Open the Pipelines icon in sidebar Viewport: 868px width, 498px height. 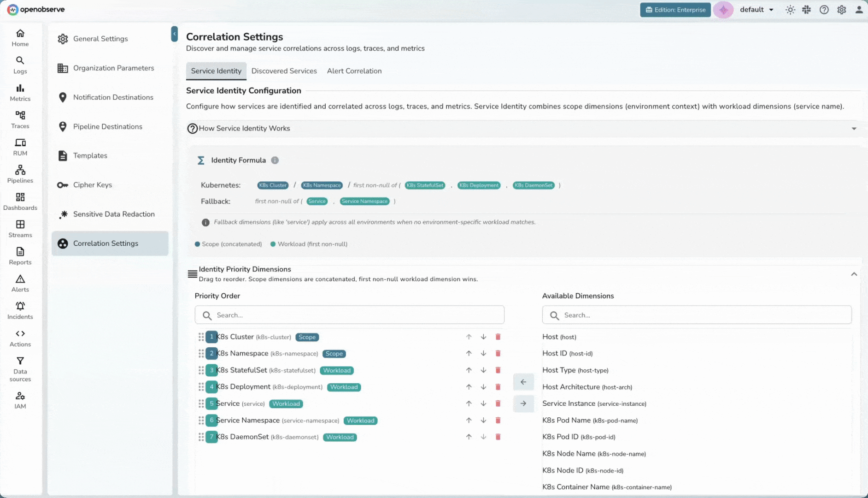(x=20, y=174)
